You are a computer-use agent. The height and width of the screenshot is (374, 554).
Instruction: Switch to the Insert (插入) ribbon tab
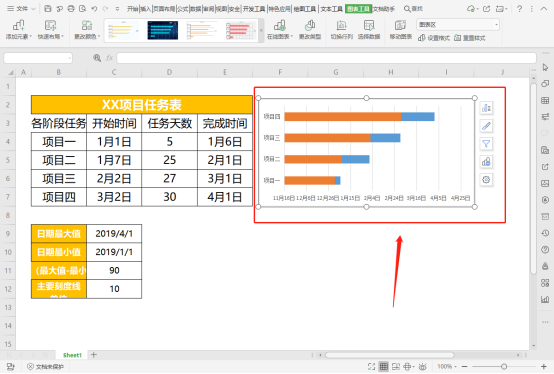click(146, 9)
